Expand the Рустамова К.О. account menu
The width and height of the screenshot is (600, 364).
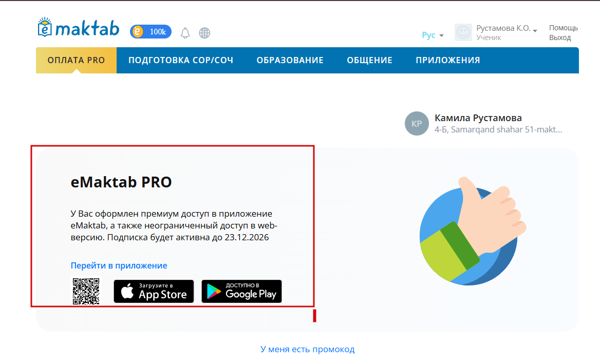[507, 28]
